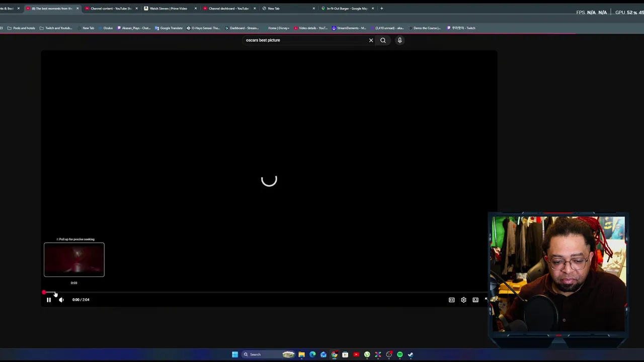Open the Twitch bookmark at bar's end
This screenshot has height=362, width=644.
coord(461,28)
